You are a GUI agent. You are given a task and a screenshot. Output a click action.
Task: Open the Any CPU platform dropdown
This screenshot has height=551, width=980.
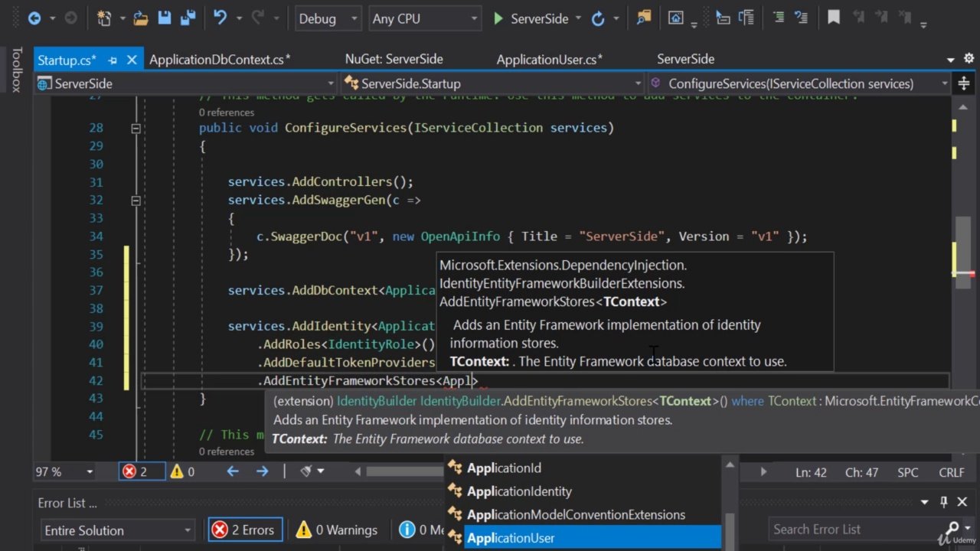(x=424, y=19)
